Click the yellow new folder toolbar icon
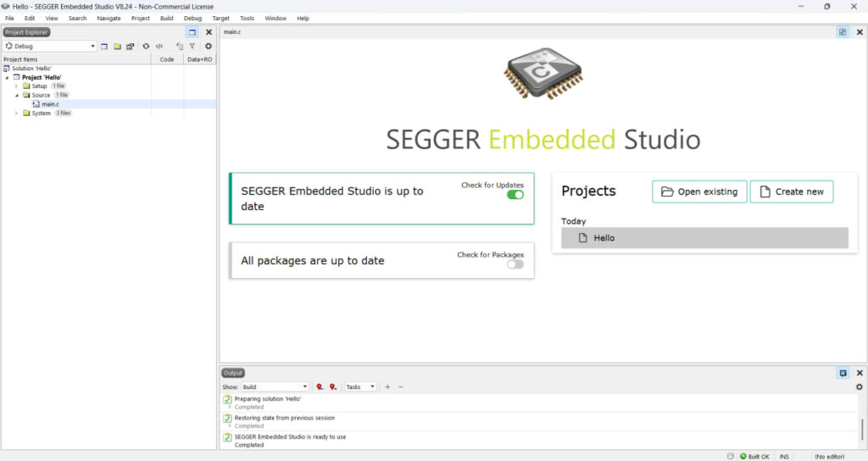The image size is (868, 461). coord(117,47)
